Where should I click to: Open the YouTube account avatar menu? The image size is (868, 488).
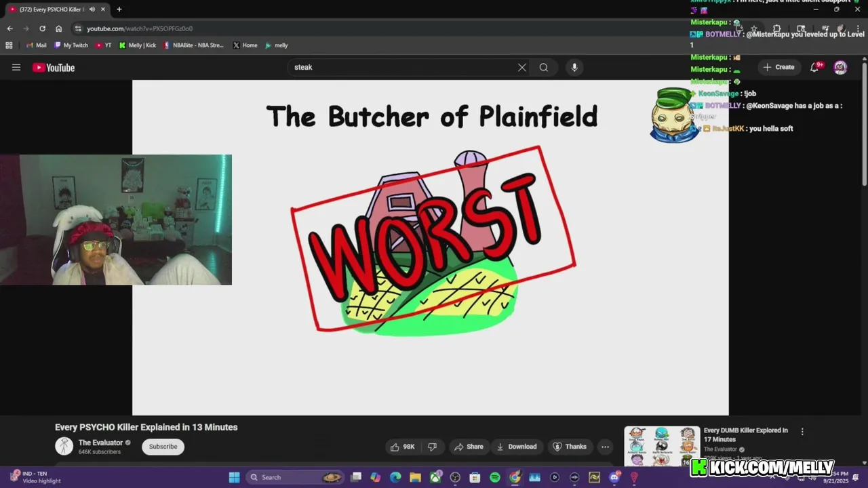tap(840, 67)
